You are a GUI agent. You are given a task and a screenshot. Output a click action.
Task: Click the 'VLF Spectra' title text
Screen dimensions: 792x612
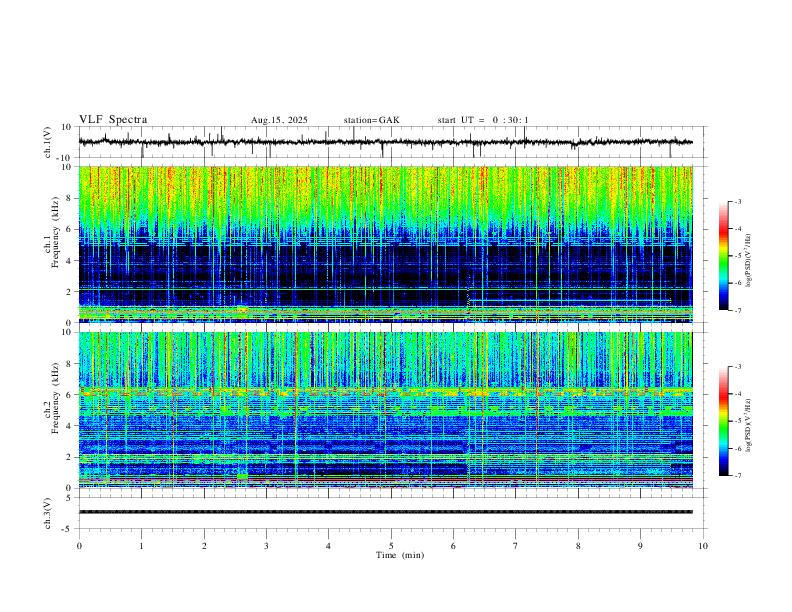pyautogui.click(x=113, y=119)
